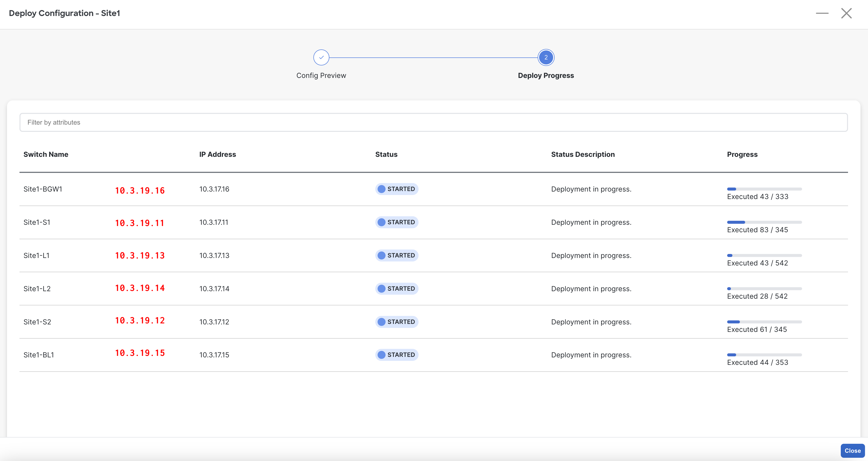Screen dimensions: 868x461
Task: Click STARTED status badge for Site1-BGW1
Action: click(397, 189)
